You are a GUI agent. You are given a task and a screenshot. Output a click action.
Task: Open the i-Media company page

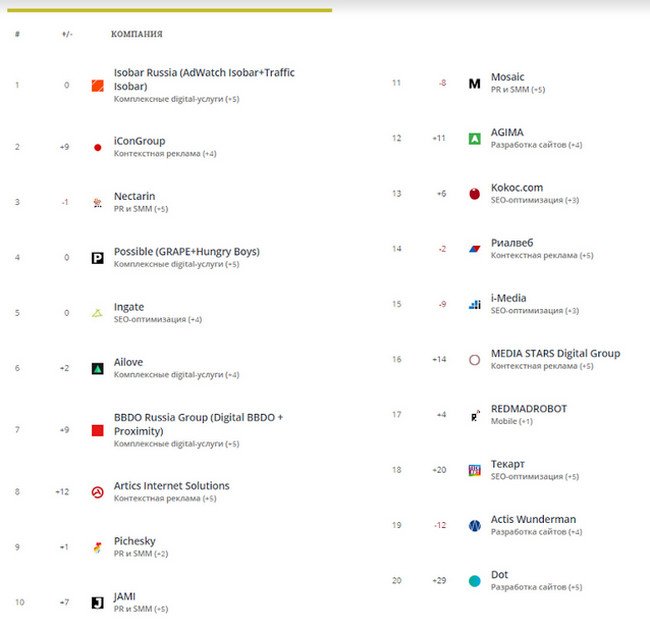point(509,298)
